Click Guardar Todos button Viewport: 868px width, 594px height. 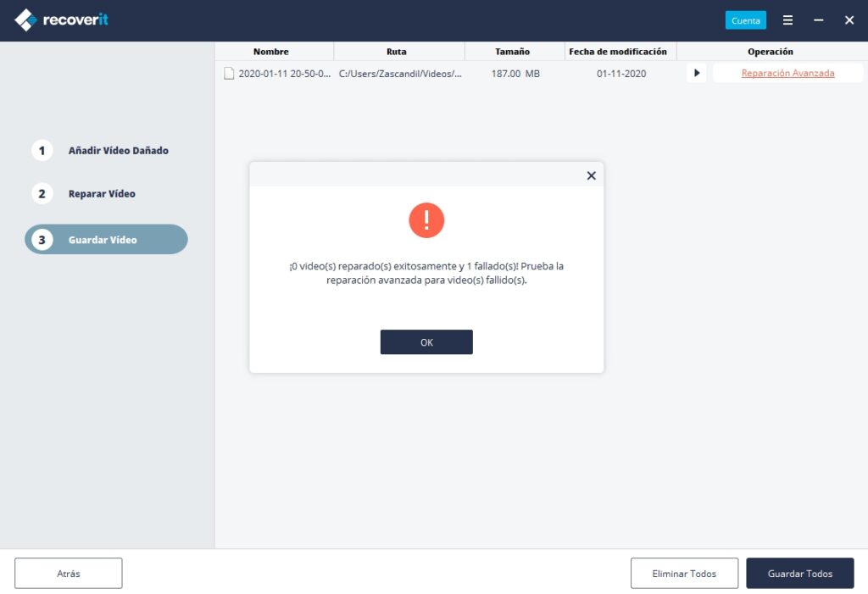click(x=799, y=574)
